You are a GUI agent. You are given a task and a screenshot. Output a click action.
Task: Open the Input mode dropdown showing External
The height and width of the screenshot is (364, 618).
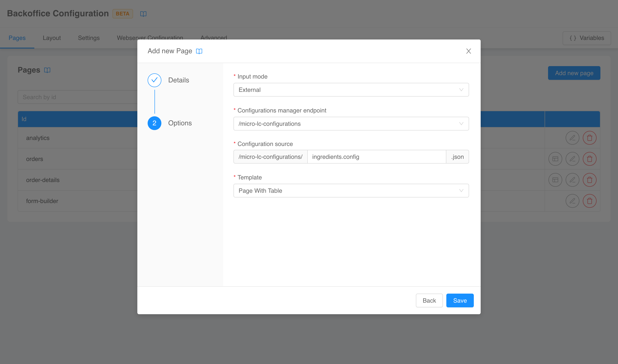pyautogui.click(x=351, y=89)
